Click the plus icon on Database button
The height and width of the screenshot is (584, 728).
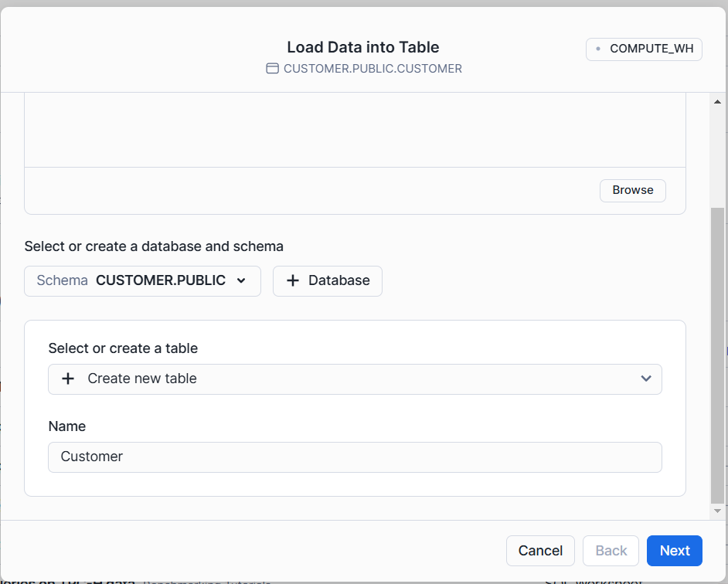click(293, 281)
